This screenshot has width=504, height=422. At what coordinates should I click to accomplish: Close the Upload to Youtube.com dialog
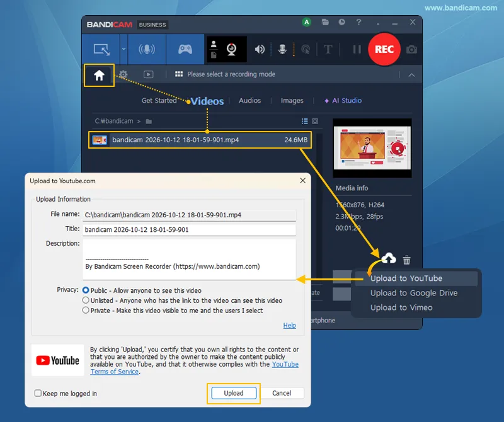(302, 181)
